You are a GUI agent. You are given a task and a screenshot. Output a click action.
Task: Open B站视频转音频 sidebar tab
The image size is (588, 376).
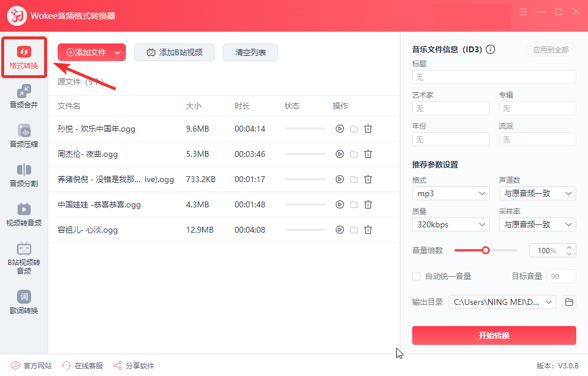coord(24,258)
